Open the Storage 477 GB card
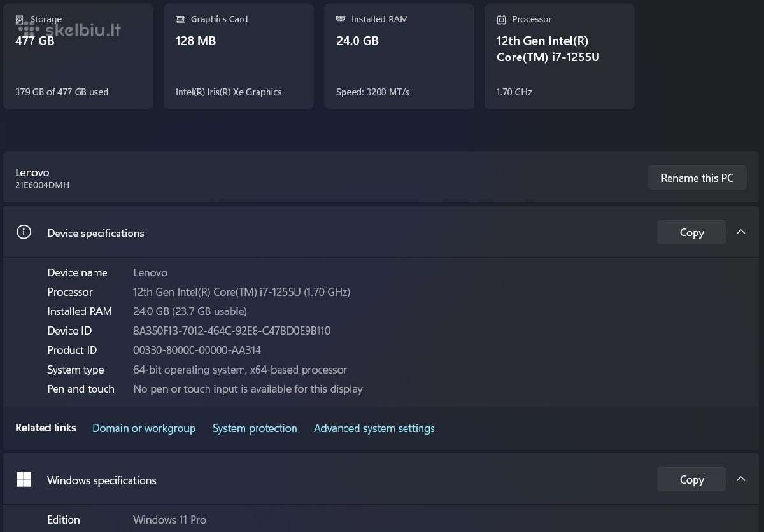The width and height of the screenshot is (764, 532). tap(78, 57)
